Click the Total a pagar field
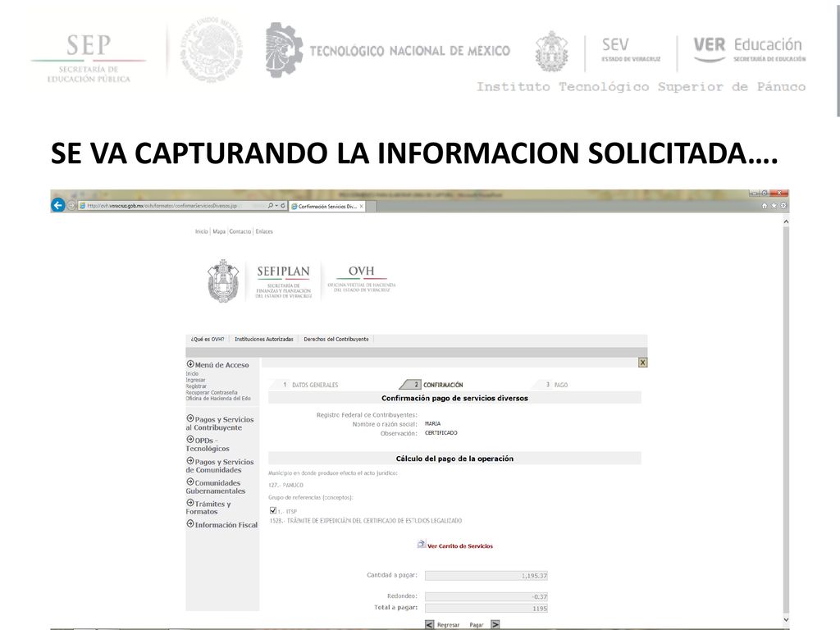 tap(486, 608)
